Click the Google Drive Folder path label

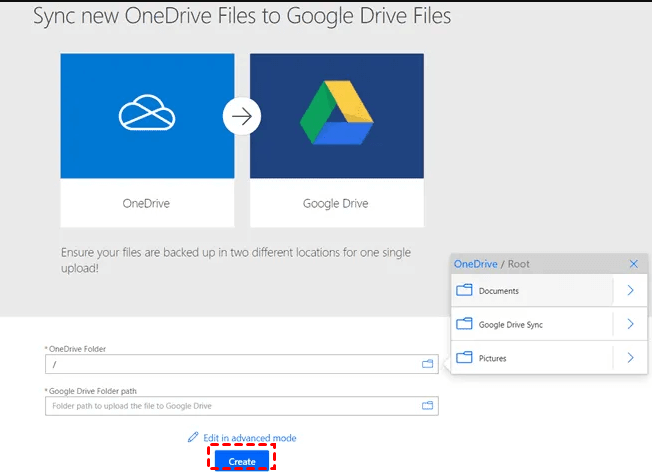tap(93, 391)
